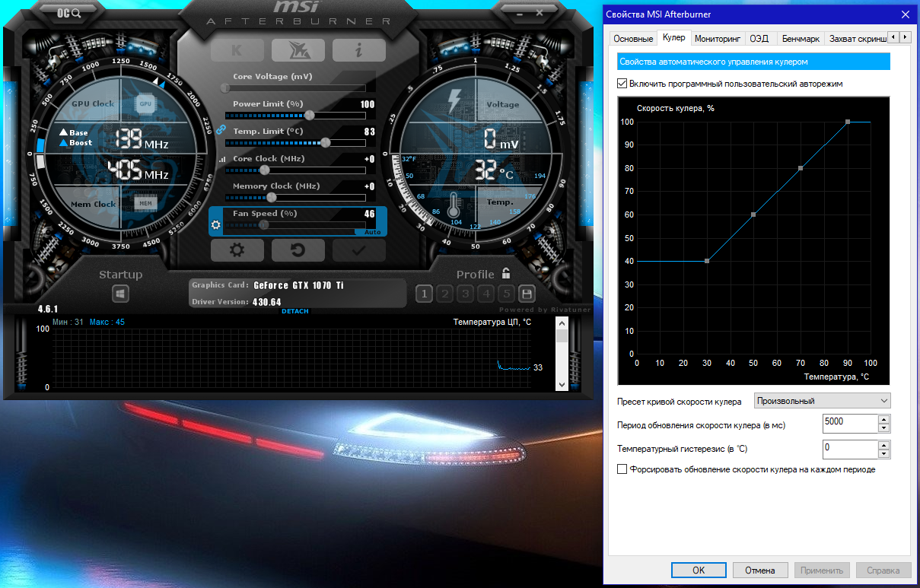Switch to the Бенчмарк tab

point(801,38)
